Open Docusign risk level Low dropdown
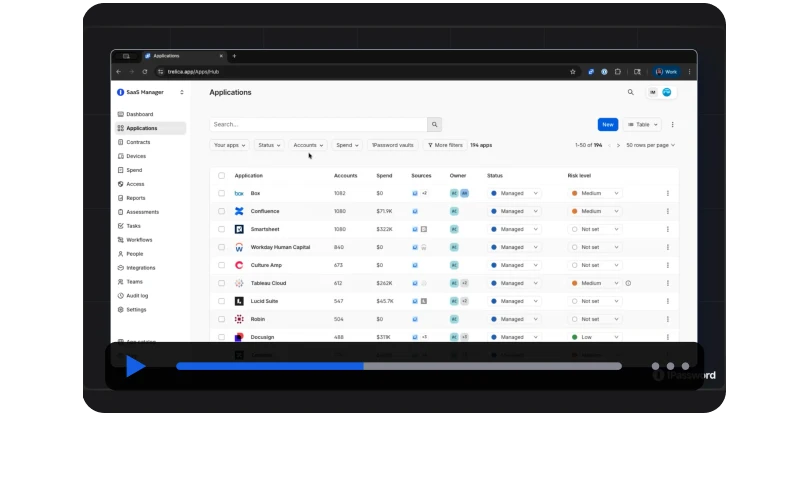810x504 pixels. pyautogui.click(x=595, y=337)
